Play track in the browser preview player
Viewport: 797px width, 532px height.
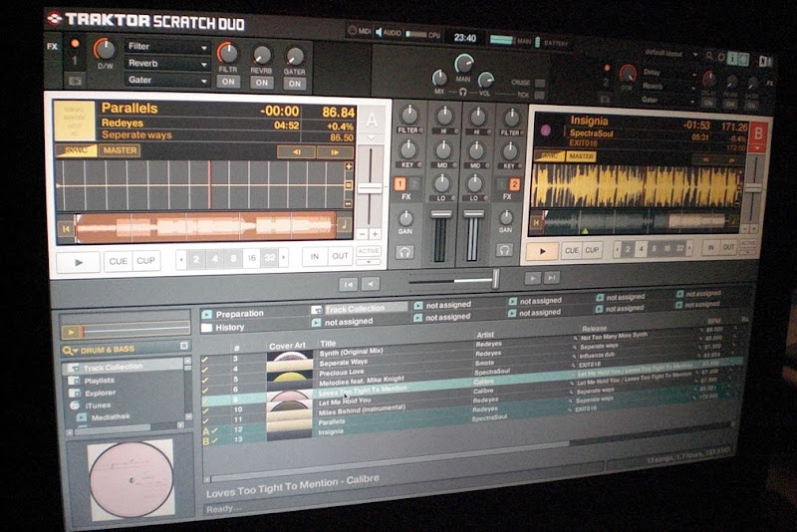point(71,333)
